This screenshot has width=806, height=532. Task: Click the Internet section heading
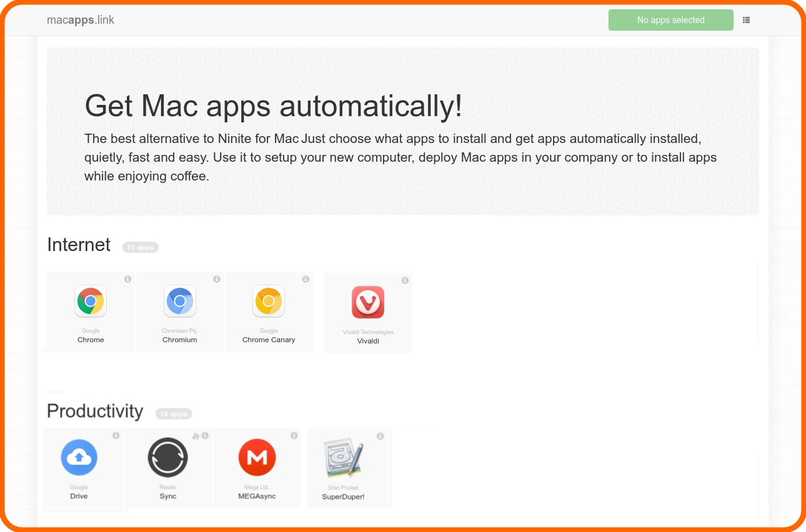pos(79,245)
